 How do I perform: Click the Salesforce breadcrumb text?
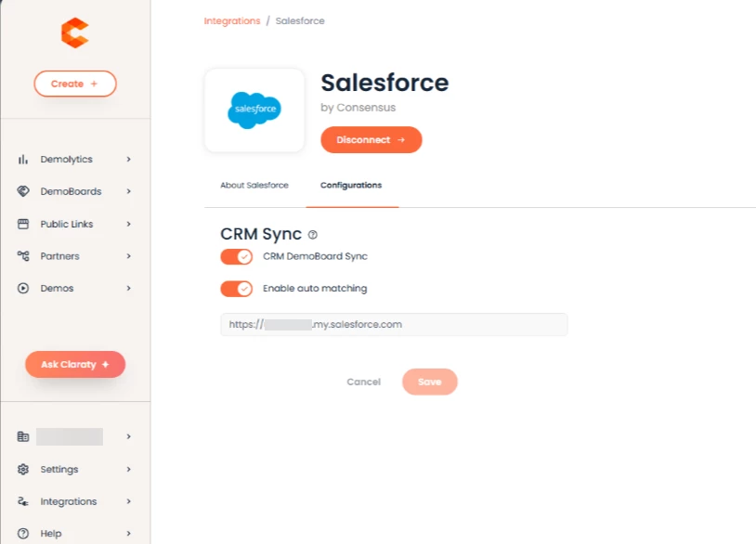300,20
